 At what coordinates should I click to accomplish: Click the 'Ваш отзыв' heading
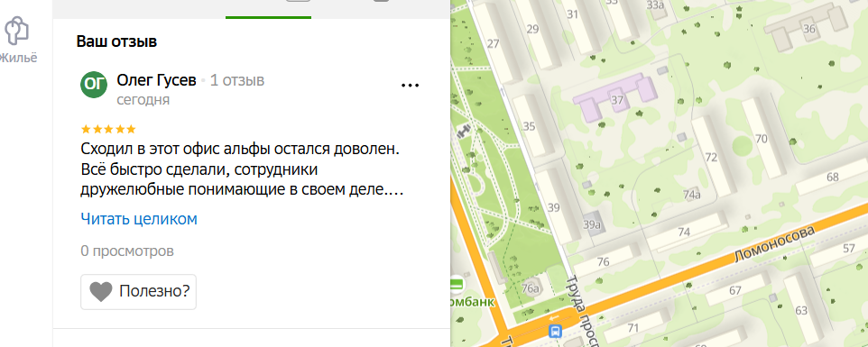pyautogui.click(x=116, y=41)
